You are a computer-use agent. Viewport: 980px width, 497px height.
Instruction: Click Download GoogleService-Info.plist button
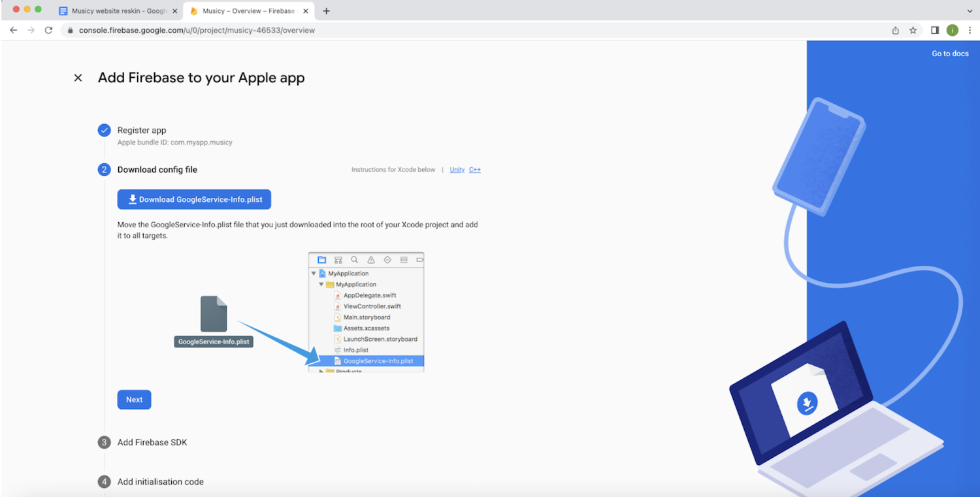[194, 199]
